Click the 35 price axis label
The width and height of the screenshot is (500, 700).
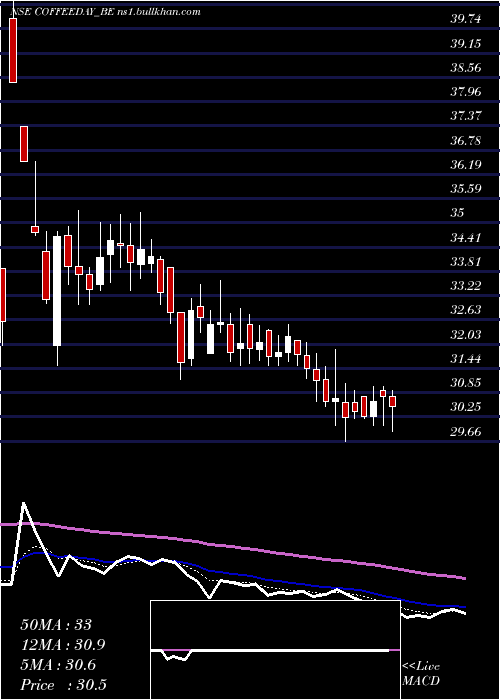tap(458, 213)
